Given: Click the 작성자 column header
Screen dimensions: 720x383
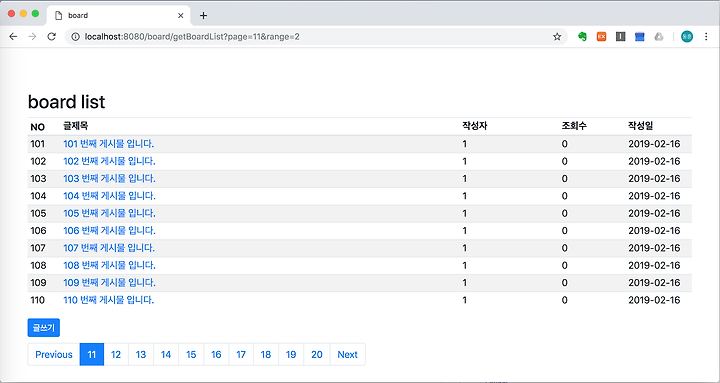Looking at the screenshot, I should click(475, 126).
